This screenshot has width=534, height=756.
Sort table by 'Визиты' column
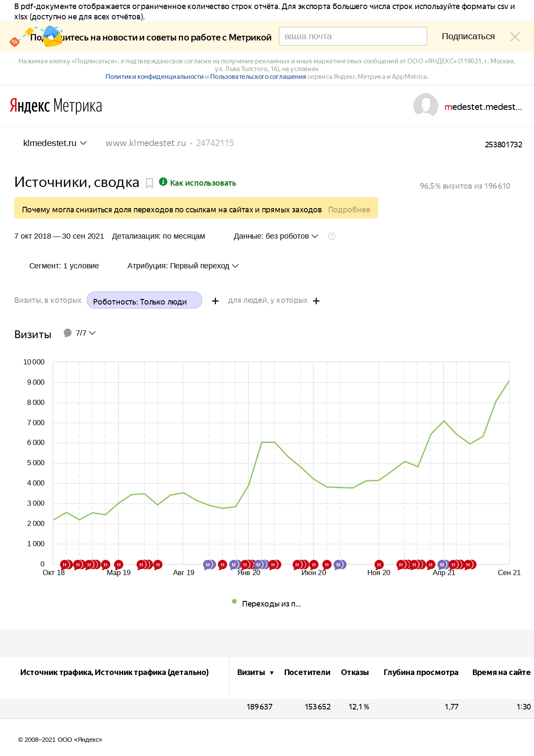click(255, 672)
